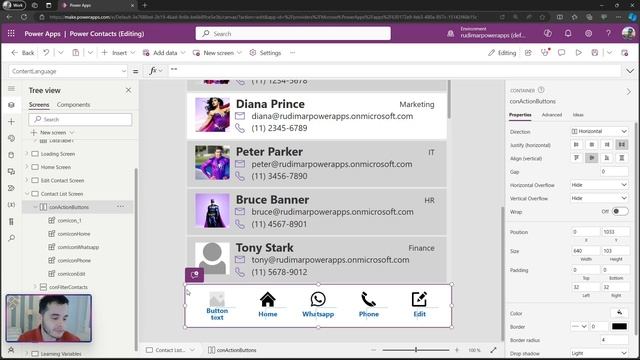Switch to the Components tab
640x360 pixels.
73,104
